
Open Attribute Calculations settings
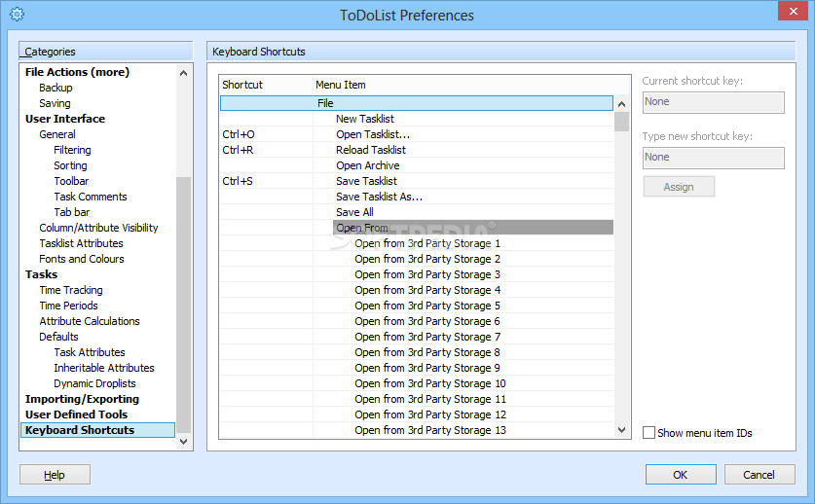tap(90, 321)
